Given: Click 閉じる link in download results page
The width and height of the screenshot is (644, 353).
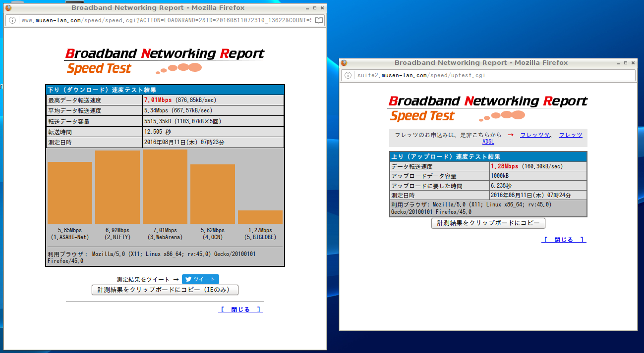Looking at the screenshot, I should [240, 309].
